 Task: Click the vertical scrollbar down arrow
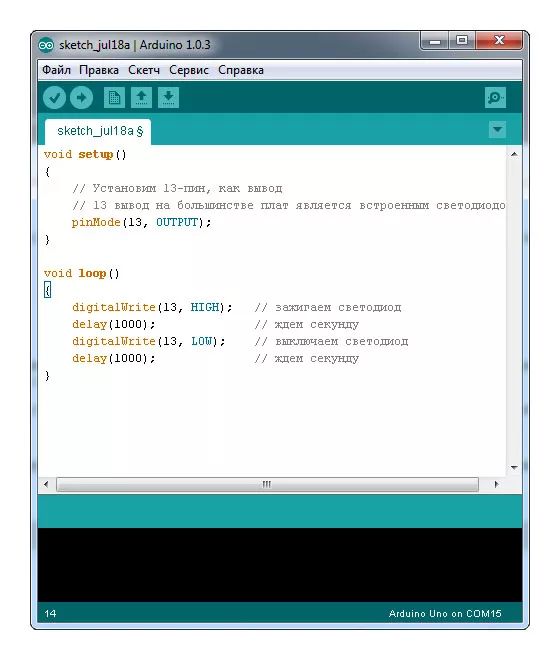tap(514, 467)
